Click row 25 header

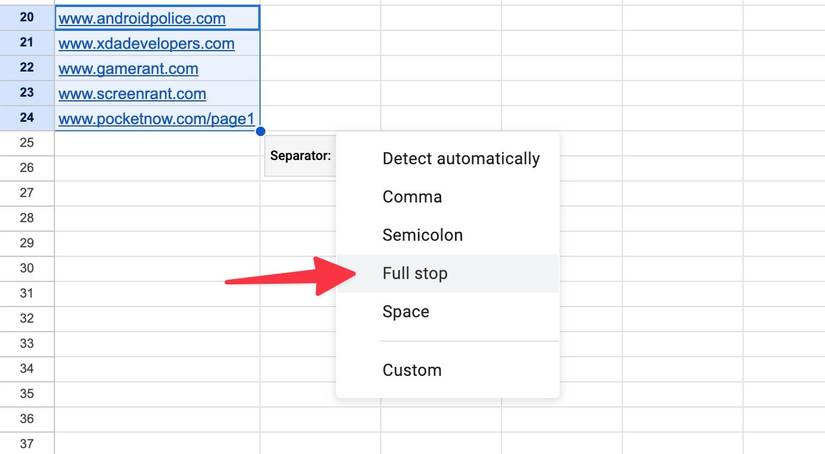[27, 143]
